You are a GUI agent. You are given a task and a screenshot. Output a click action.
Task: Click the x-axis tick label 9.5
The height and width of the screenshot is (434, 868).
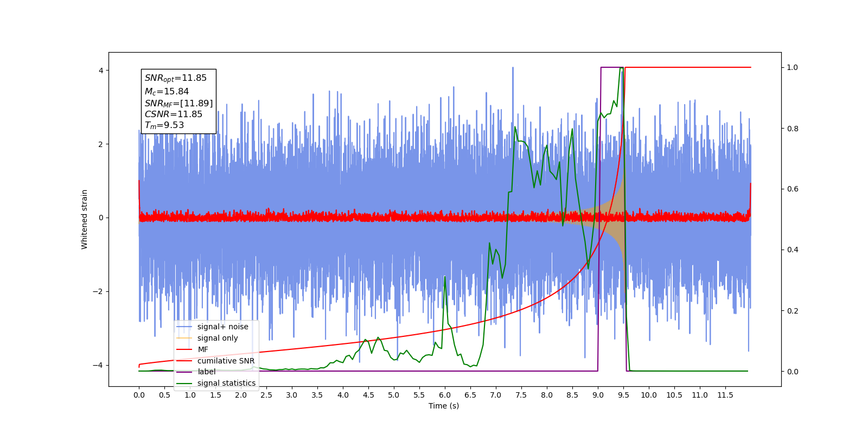pyautogui.click(x=623, y=395)
